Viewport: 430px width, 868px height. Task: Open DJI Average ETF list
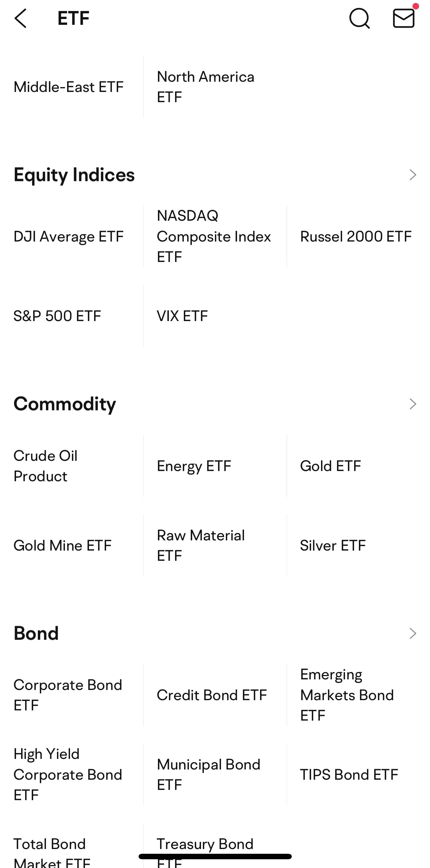69,236
